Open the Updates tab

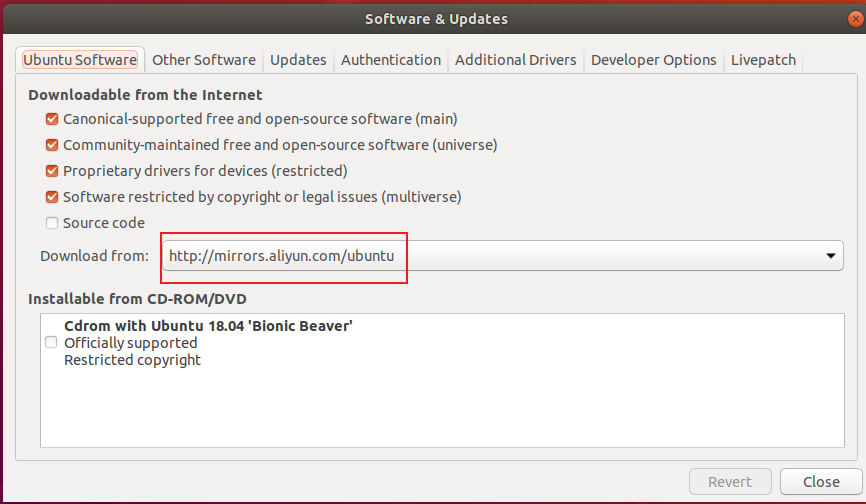click(x=298, y=60)
